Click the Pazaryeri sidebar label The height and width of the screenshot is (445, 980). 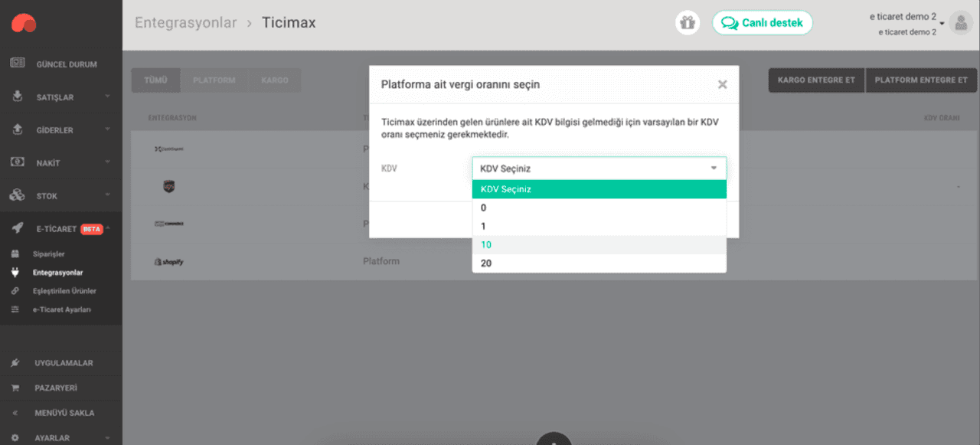tap(56, 388)
